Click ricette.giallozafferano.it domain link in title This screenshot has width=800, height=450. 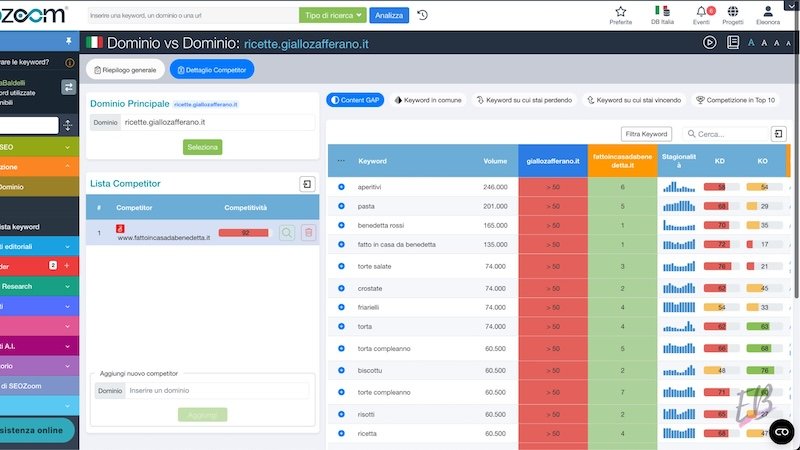[x=306, y=44]
